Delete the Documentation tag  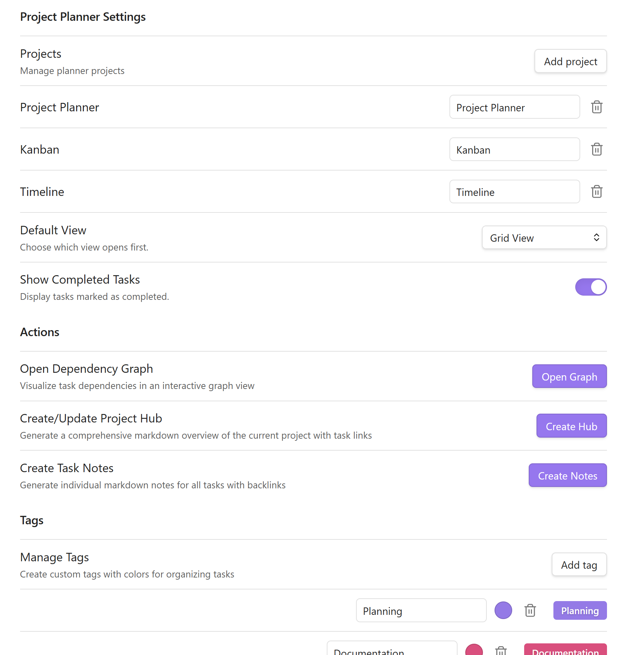pyautogui.click(x=500, y=650)
